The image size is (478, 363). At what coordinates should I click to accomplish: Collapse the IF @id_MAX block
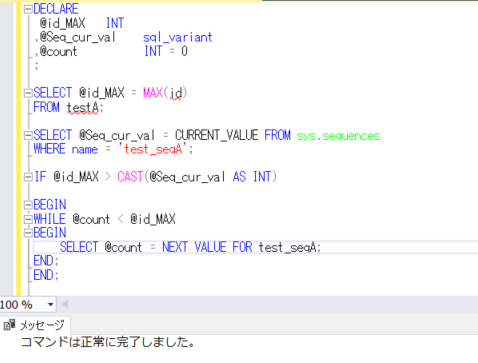point(28,177)
